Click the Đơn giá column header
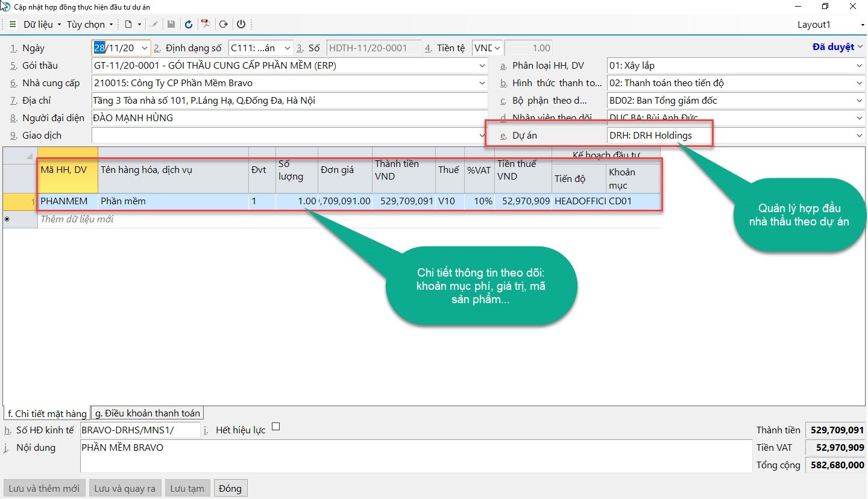 (345, 170)
